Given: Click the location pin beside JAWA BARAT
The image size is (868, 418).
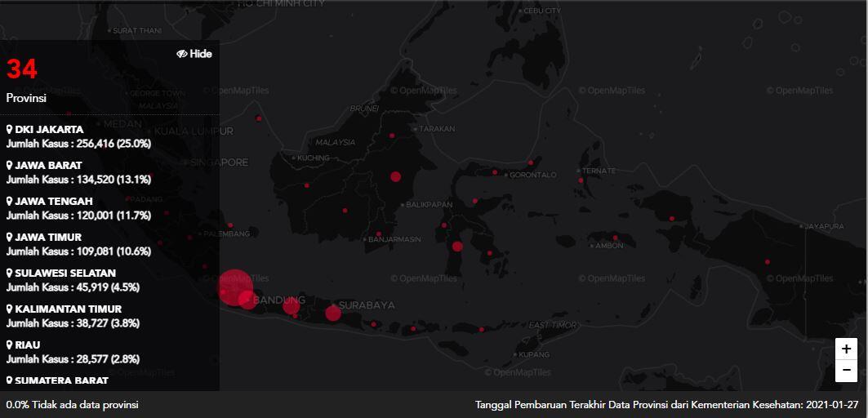Looking at the screenshot, I should point(10,166).
